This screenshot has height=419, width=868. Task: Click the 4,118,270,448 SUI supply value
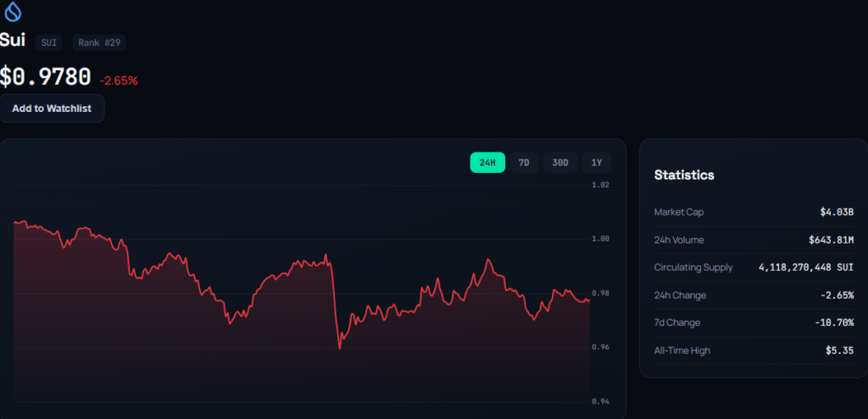pos(806,268)
